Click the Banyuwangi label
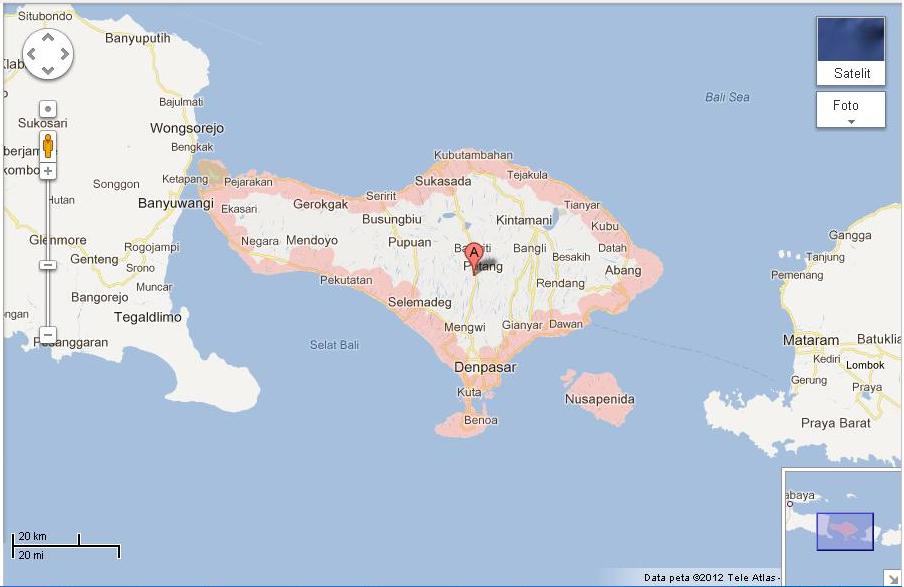 pyautogui.click(x=176, y=203)
